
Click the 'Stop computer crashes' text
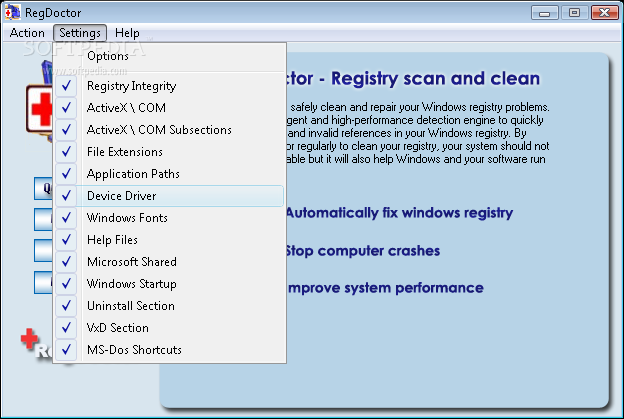point(363,251)
